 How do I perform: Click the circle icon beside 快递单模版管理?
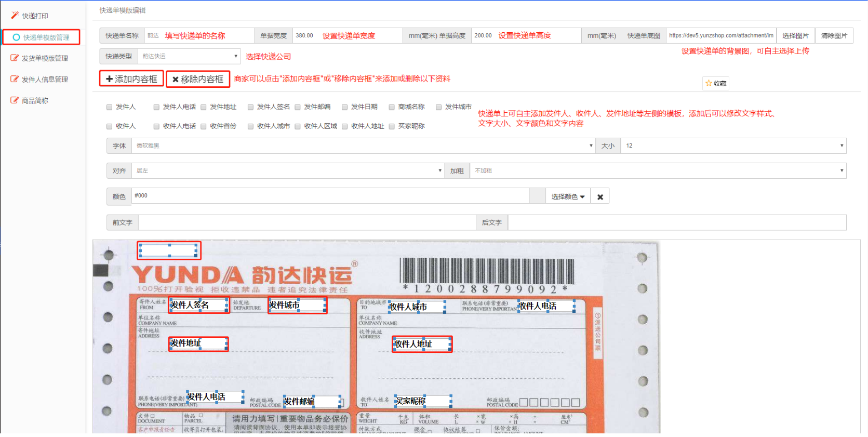tap(16, 37)
